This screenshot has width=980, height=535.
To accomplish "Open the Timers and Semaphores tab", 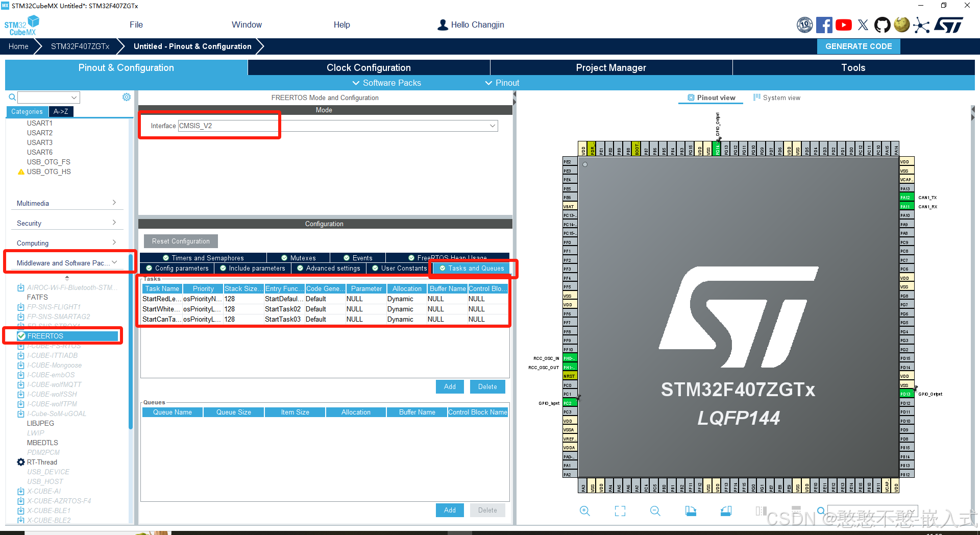I will coord(203,258).
